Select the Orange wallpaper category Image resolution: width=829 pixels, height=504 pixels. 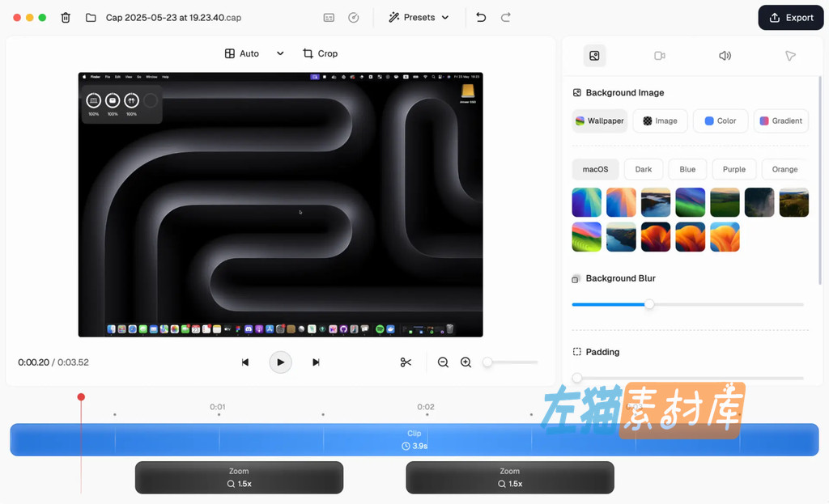coord(784,170)
